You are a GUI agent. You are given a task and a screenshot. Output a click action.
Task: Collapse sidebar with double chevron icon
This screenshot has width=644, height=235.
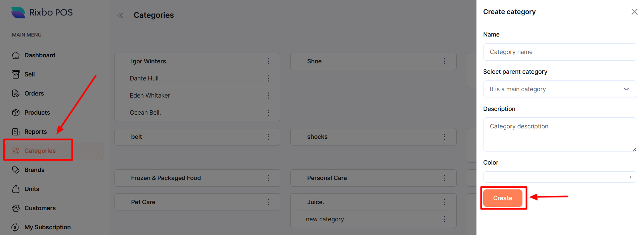click(121, 15)
